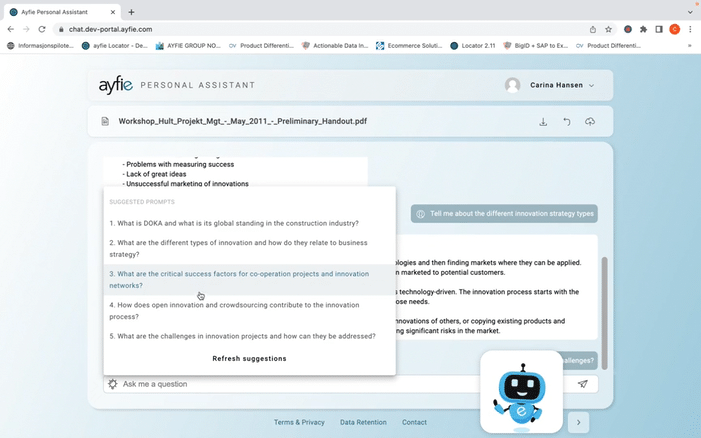Reload the current page
Image resolution: width=701 pixels, height=438 pixels.
(x=42, y=29)
